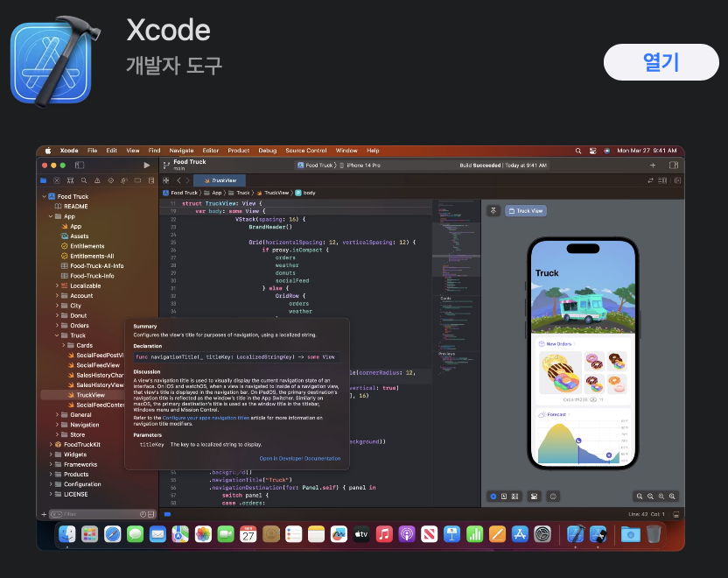Select the Issue navigator warning icon
The height and width of the screenshot is (578, 728).
[97, 180]
